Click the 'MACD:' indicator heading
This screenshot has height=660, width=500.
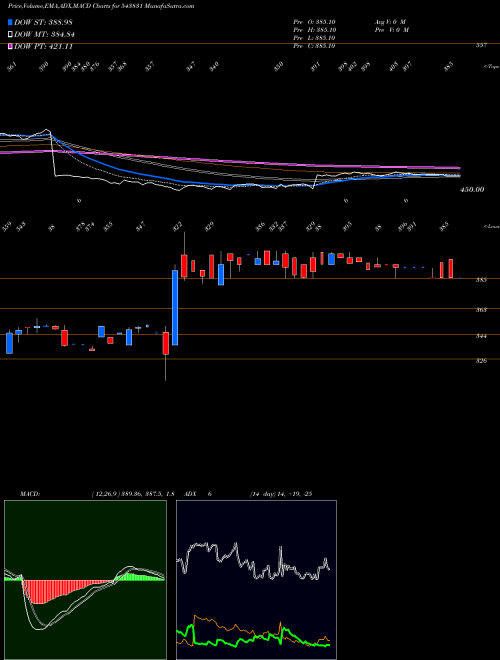click(x=30, y=494)
